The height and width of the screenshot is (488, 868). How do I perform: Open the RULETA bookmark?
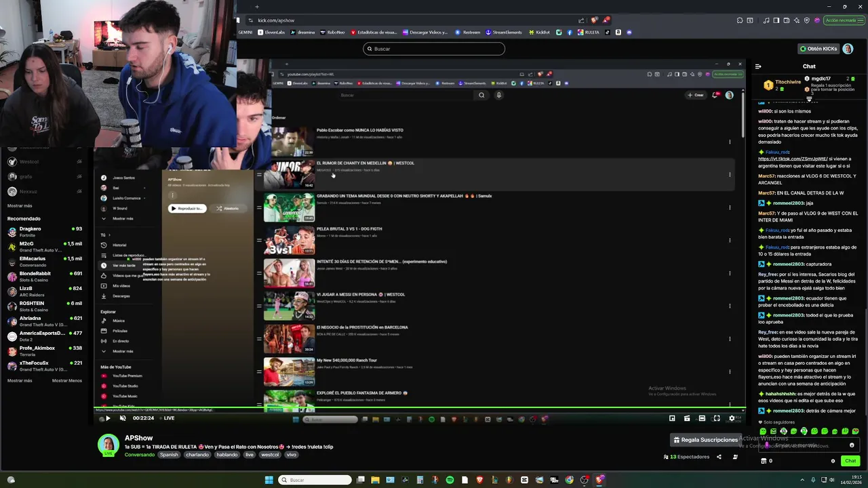point(589,32)
